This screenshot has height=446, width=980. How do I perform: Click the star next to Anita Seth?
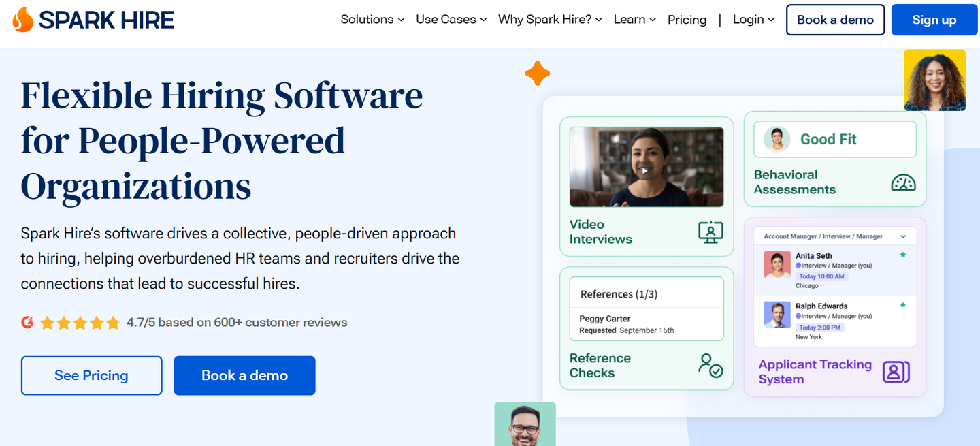coord(903,255)
